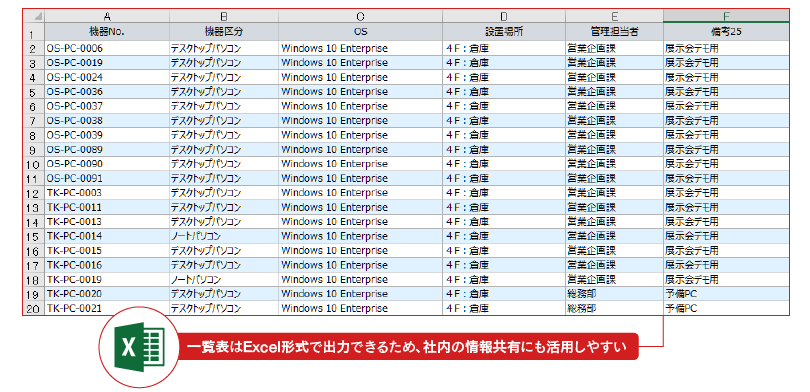The width and height of the screenshot is (810, 392).
Task: Click ノートパソコン in the TK-PC-0019 row
Action: click(x=196, y=280)
